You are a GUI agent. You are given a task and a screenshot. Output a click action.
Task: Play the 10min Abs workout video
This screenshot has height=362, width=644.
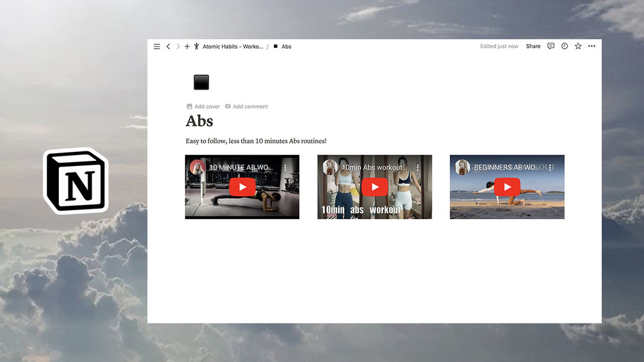[x=375, y=187]
